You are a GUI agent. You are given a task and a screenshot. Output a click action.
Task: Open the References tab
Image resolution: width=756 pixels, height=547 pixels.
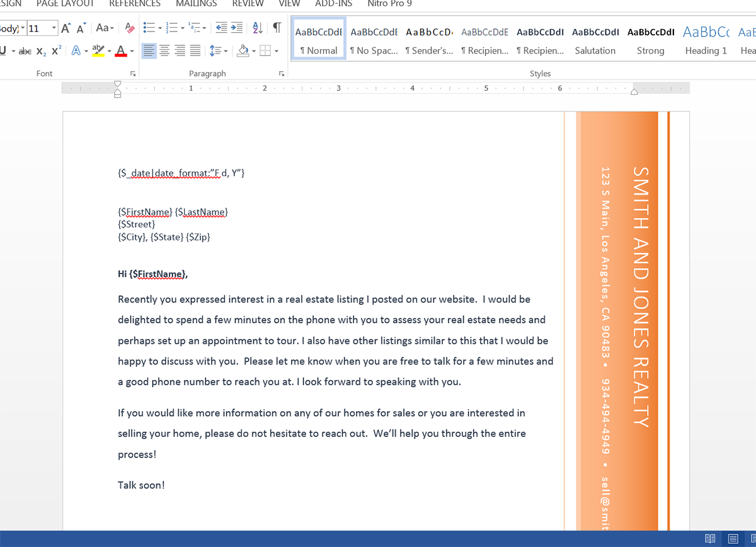click(135, 4)
